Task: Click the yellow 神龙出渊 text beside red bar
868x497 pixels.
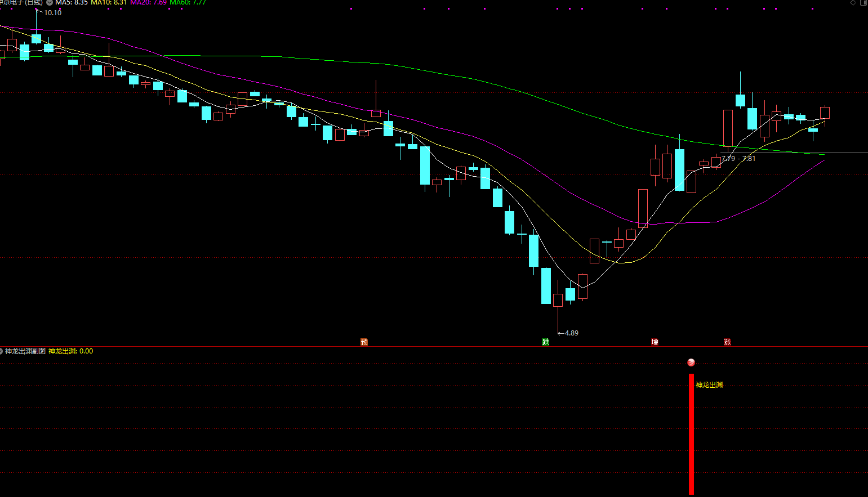Action: coord(709,385)
